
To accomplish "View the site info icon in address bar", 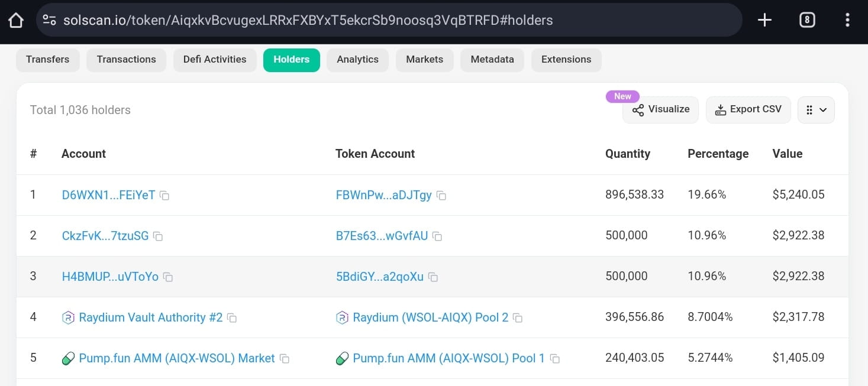I will [50, 20].
